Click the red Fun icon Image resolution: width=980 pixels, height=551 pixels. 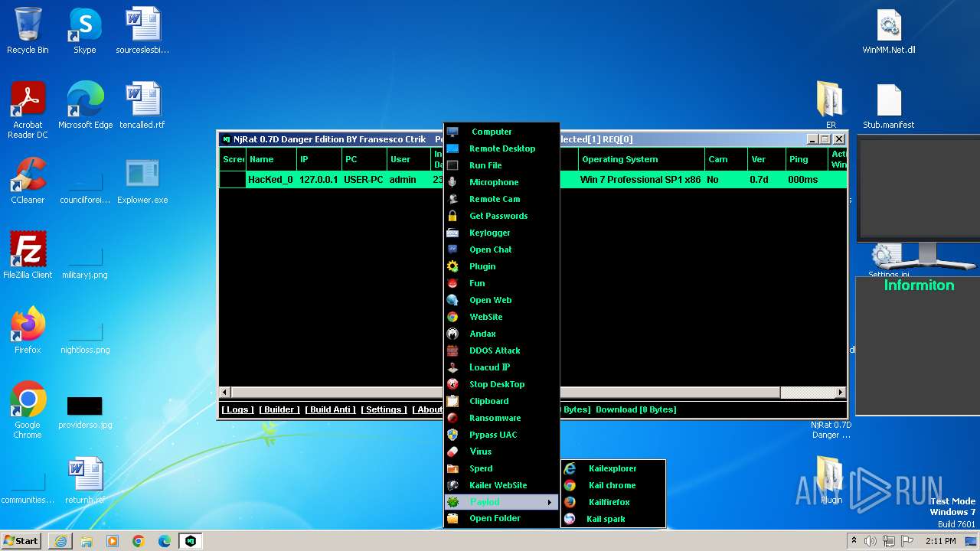452,283
